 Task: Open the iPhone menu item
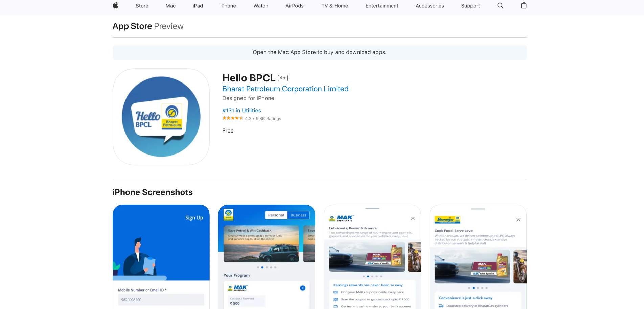coord(228,6)
